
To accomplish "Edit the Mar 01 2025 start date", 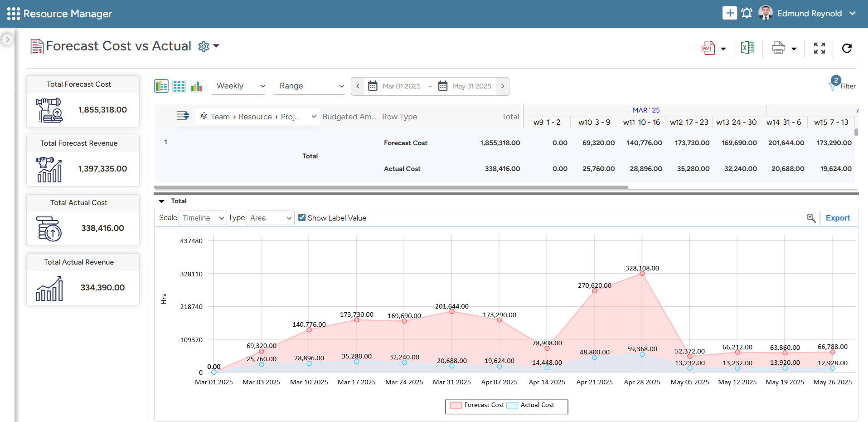I will pyautogui.click(x=402, y=86).
